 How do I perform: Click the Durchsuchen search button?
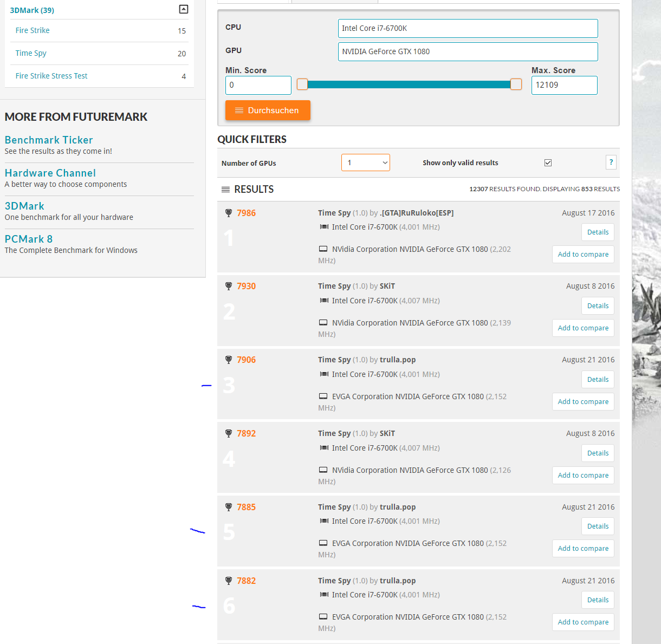pos(268,110)
